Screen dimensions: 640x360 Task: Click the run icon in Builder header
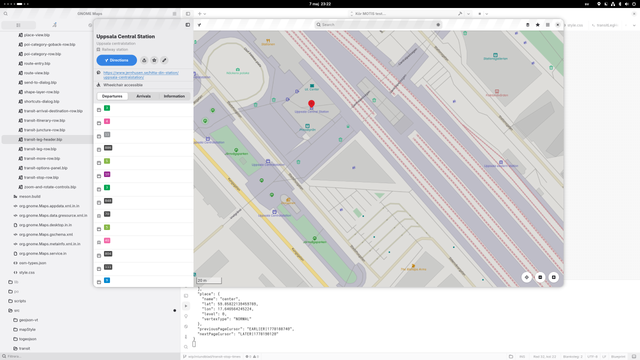tap(480, 13)
